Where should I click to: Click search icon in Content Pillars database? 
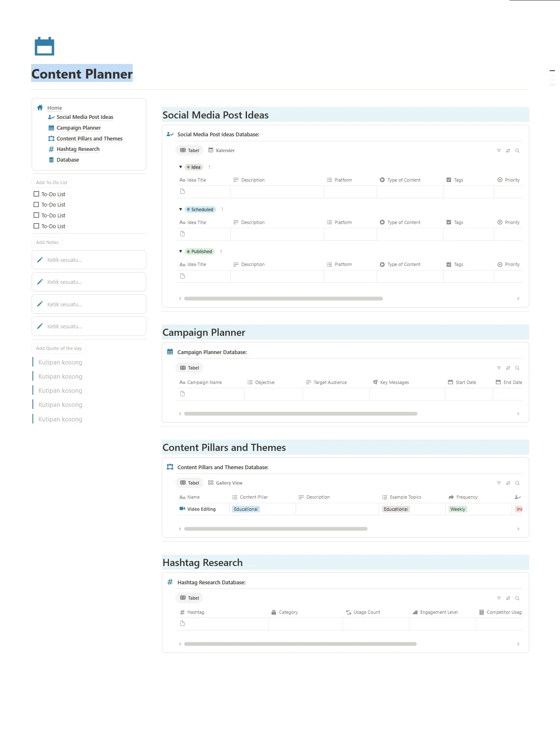coord(518,483)
